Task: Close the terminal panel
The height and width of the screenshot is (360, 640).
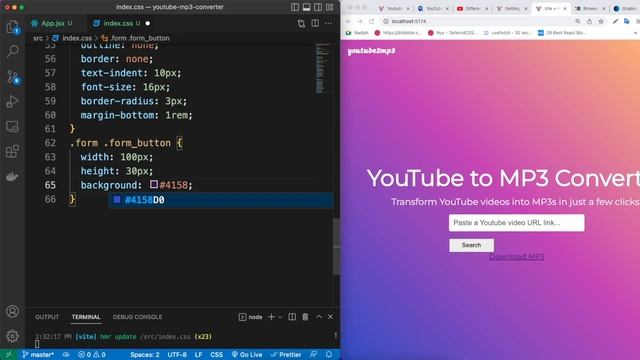Action: (x=330, y=317)
